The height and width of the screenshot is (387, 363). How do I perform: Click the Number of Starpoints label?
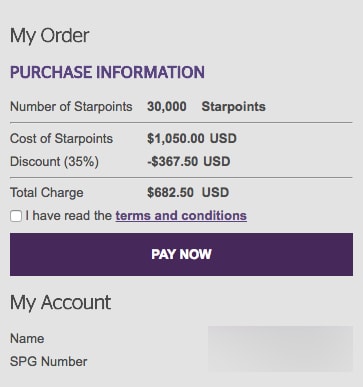[71, 107]
